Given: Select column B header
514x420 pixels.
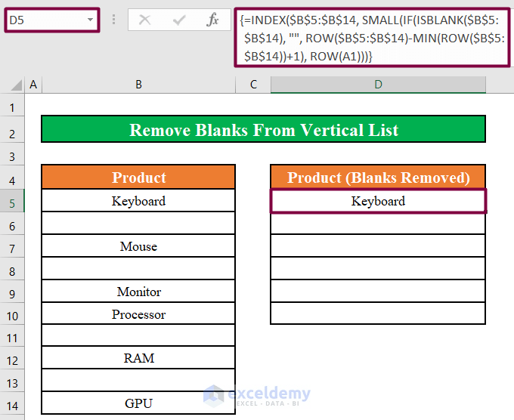Looking at the screenshot, I should point(138,85).
